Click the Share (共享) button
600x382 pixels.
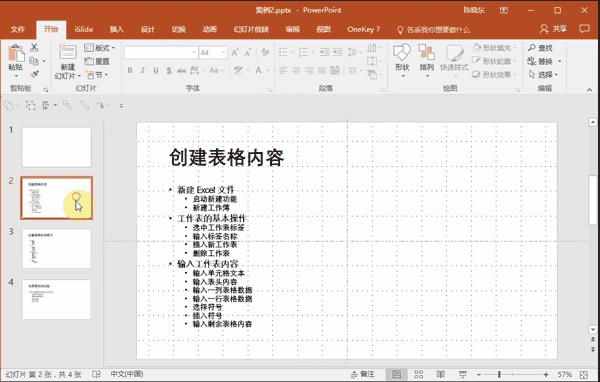pyautogui.click(x=553, y=29)
